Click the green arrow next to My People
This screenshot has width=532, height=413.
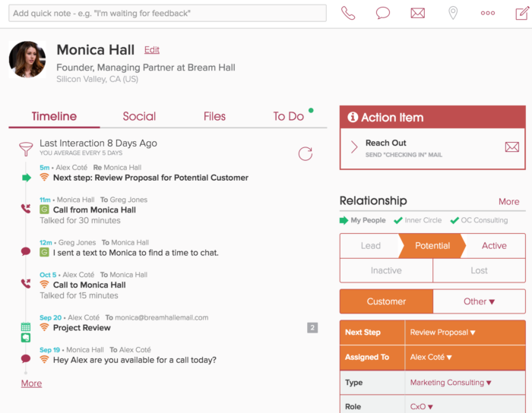pyautogui.click(x=344, y=220)
